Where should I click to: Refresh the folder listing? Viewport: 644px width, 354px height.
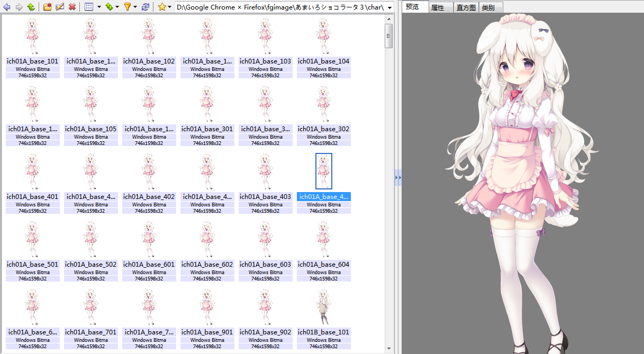146,7
